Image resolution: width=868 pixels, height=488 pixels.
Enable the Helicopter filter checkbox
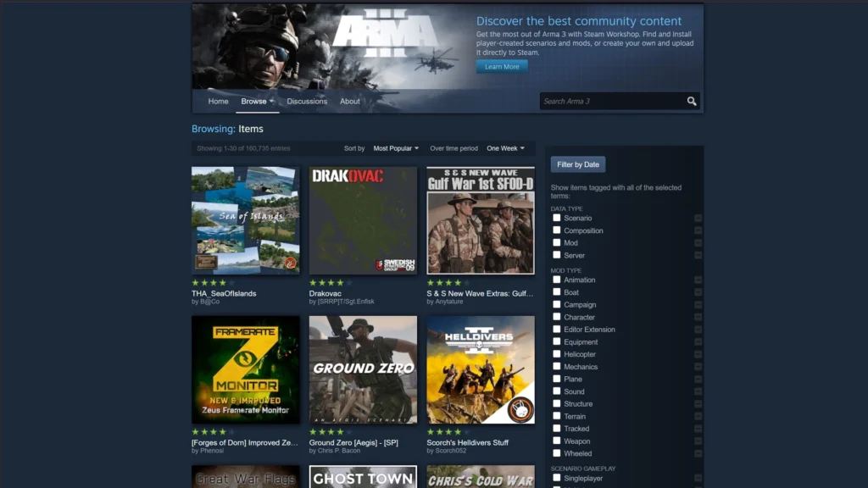(556, 353)
